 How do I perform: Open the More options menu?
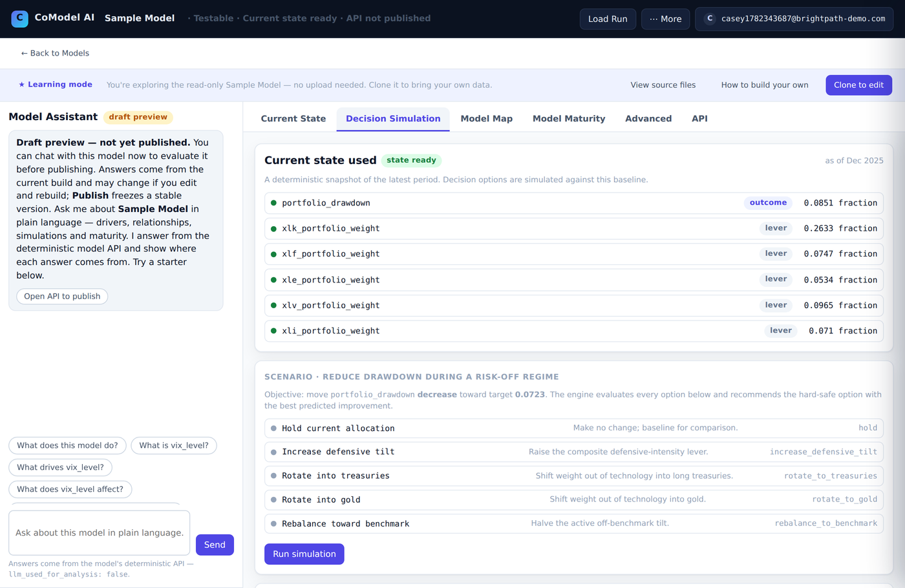[x=665, y=19]
